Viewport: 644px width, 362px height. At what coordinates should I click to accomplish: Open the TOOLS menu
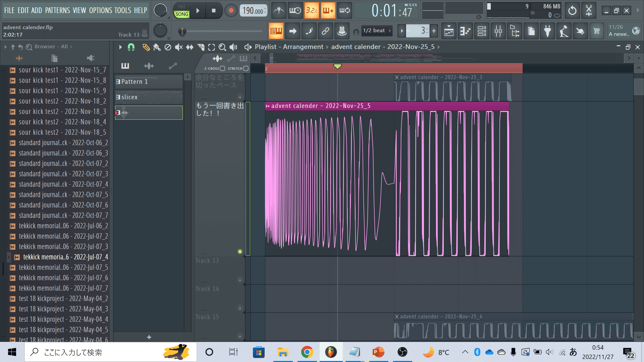[x=122, y=10]
